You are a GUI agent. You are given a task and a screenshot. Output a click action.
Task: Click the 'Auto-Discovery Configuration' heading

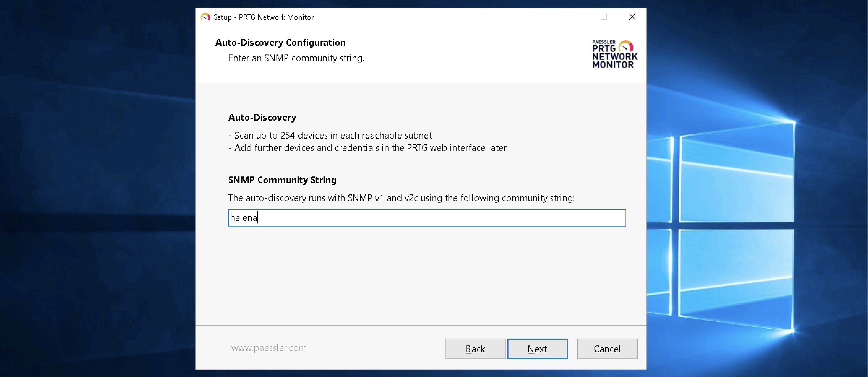pos(280,42)
